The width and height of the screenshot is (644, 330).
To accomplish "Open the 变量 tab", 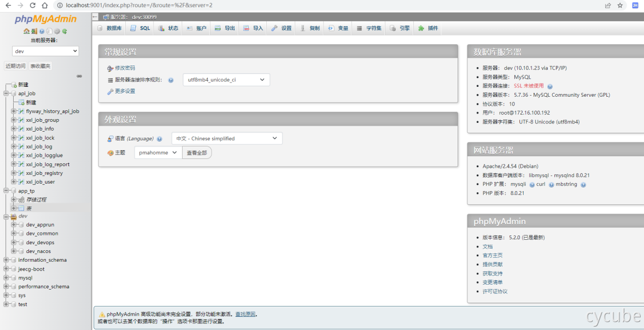I will (338, 28).
